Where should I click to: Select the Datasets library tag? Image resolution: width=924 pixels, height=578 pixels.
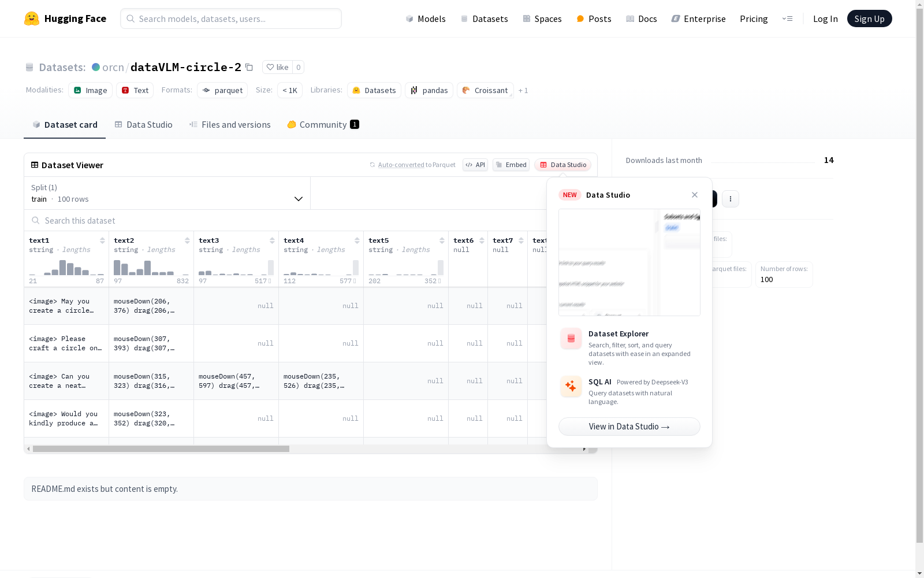[x=374, y=90]
